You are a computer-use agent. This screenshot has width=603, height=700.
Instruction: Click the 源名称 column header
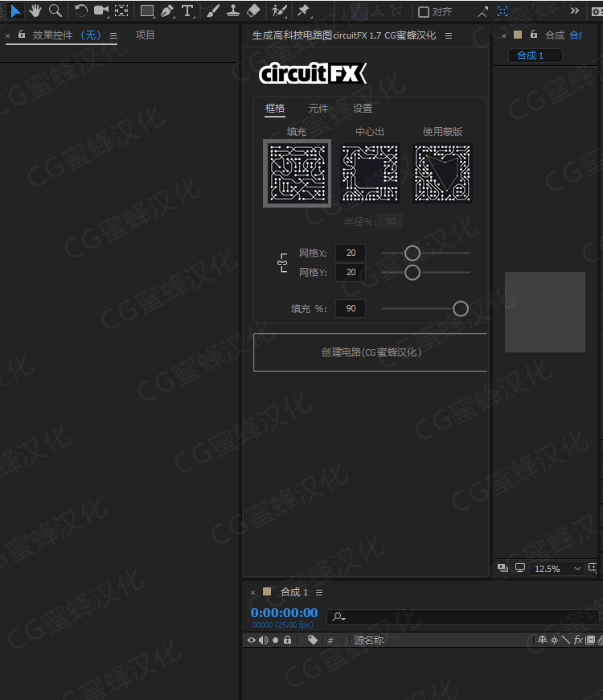pyautogui.click(x=369, y=640)
